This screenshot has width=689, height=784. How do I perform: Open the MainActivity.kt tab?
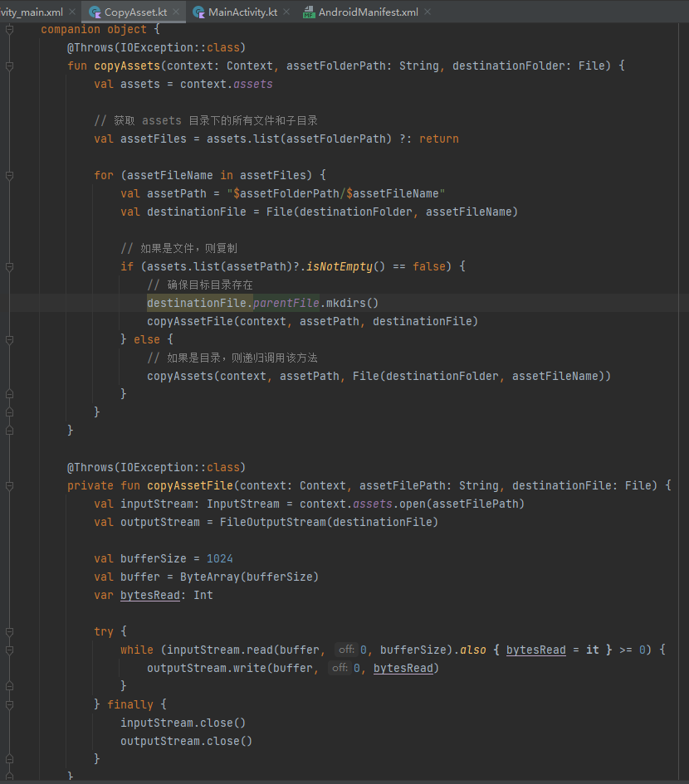click(x=242, y=12)
